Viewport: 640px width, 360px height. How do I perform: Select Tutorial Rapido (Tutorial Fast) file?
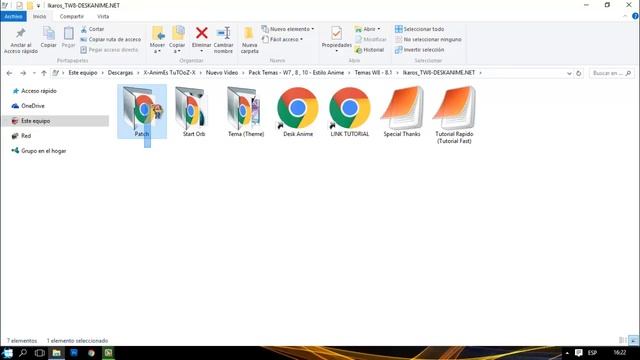tap(454, 115)
